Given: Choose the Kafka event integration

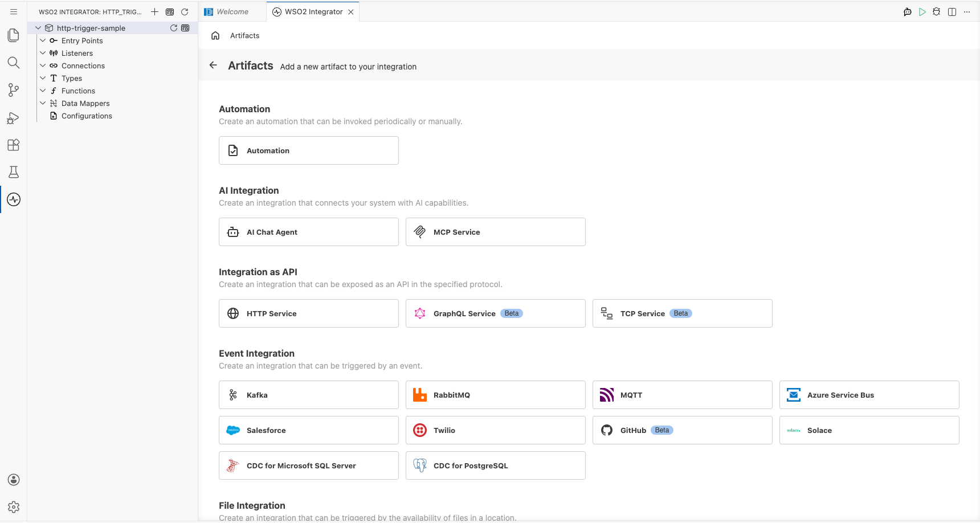Looking at the screenshot, I should pos(309,395).
